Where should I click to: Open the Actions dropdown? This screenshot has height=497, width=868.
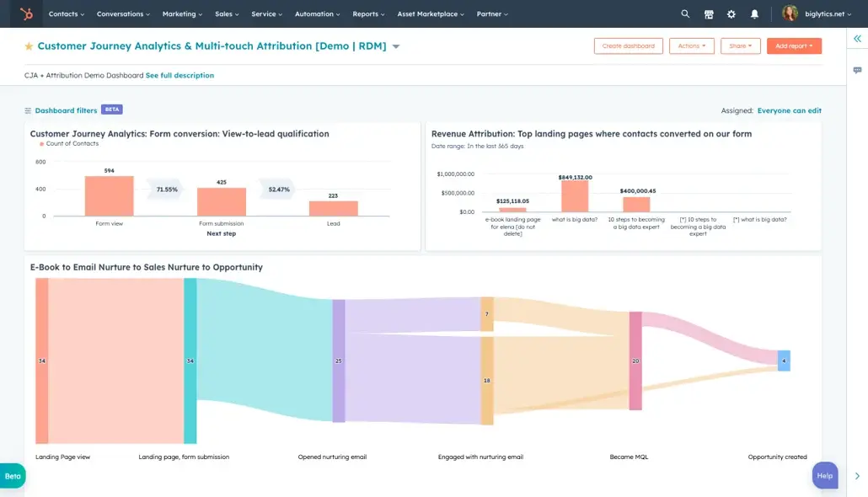point(691,45)
